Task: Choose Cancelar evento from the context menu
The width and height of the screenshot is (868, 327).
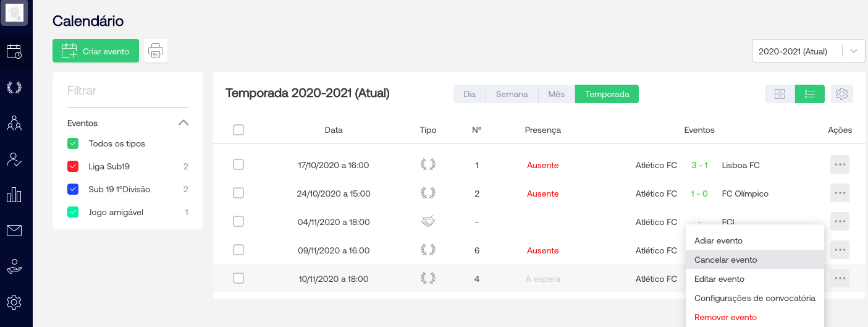Action: pos(726,260)
